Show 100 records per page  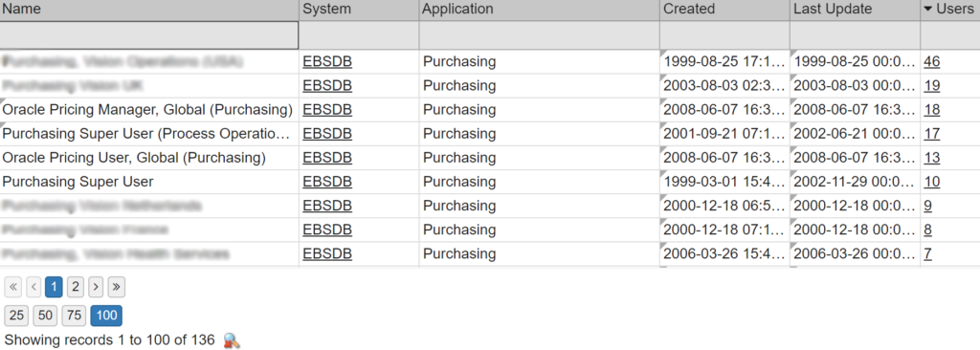[106, 316]
